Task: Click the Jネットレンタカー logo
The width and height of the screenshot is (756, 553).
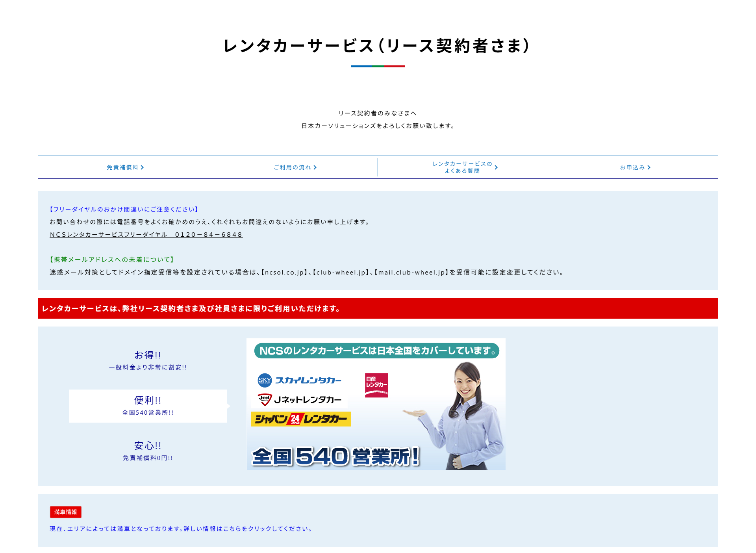Action: 299,400
